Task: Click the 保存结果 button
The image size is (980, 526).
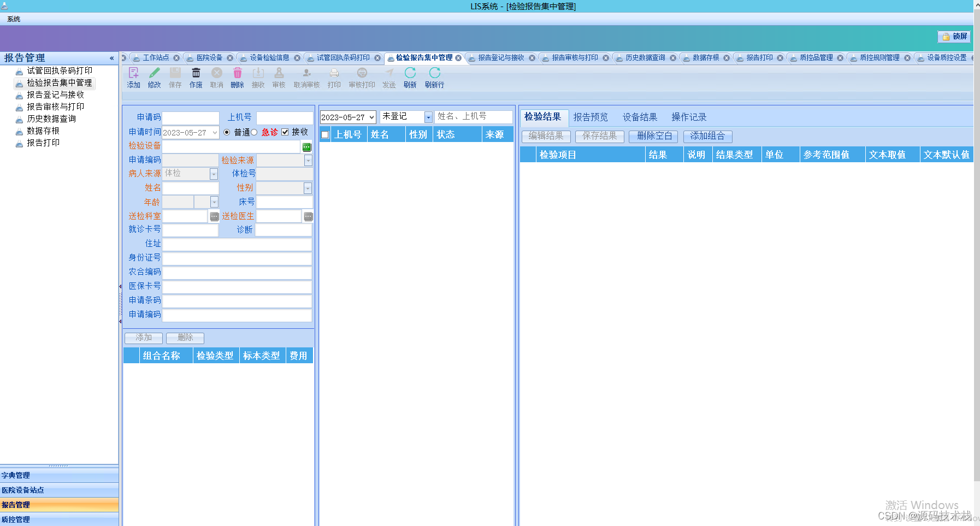Action: point(599,136)
